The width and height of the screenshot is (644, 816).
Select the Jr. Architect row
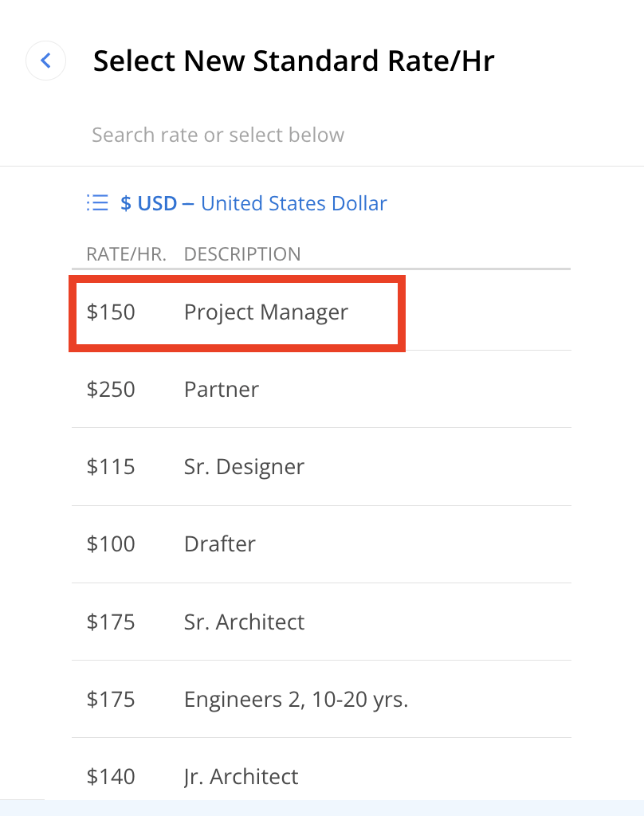coord(241,776)
